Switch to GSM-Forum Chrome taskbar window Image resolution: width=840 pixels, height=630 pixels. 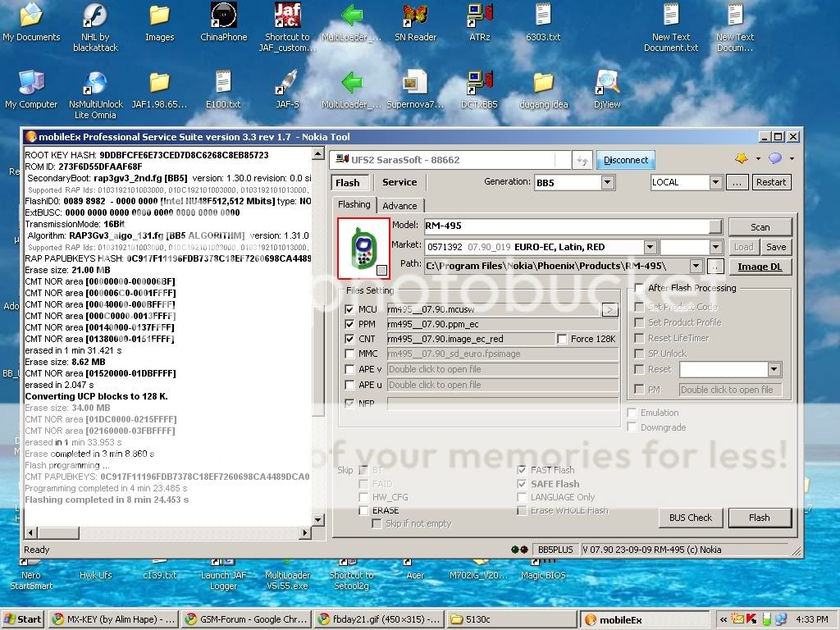point(246,619)
